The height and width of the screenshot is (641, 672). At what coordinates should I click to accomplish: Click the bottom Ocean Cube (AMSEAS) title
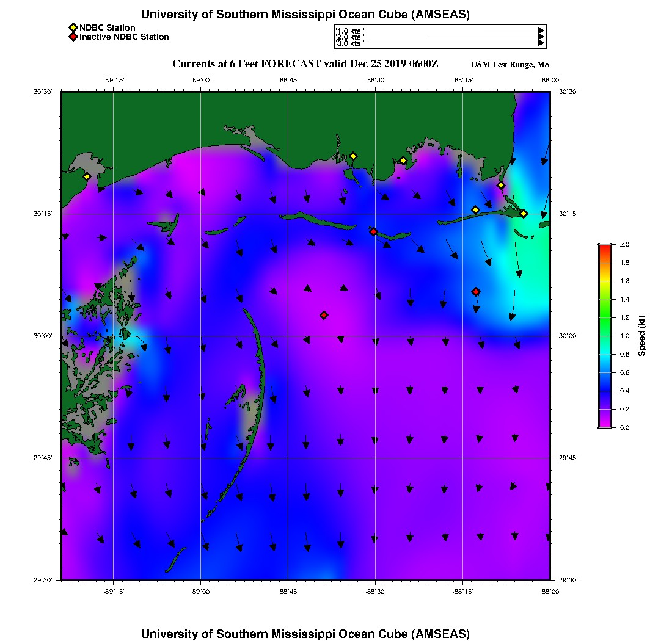(305, 633)
